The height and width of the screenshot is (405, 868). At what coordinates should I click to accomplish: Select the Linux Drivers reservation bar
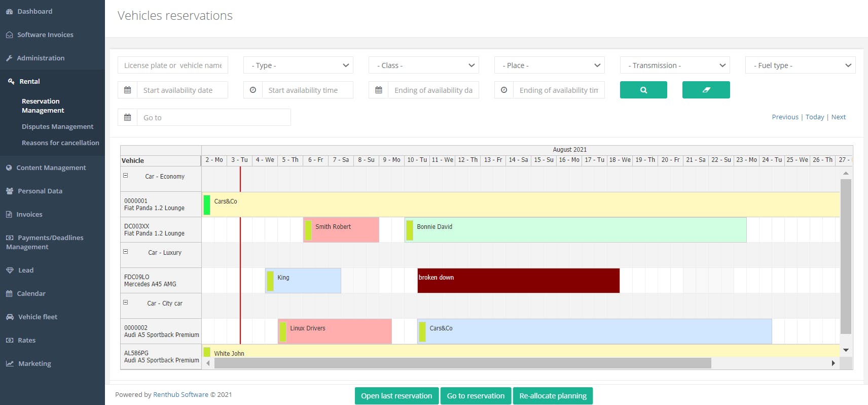point(335,331)
